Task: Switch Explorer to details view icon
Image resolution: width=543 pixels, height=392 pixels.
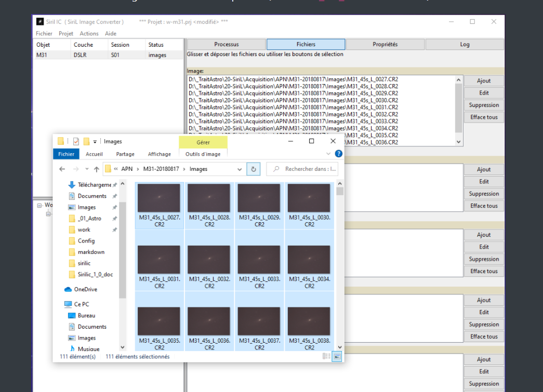Action: [326, 356]
